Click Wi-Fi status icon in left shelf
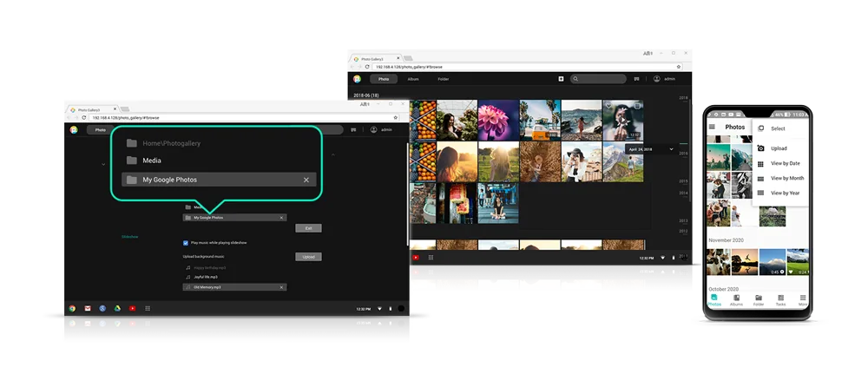Image resolution: width=868 pixels, height=387 pixels. click(379, 309)
